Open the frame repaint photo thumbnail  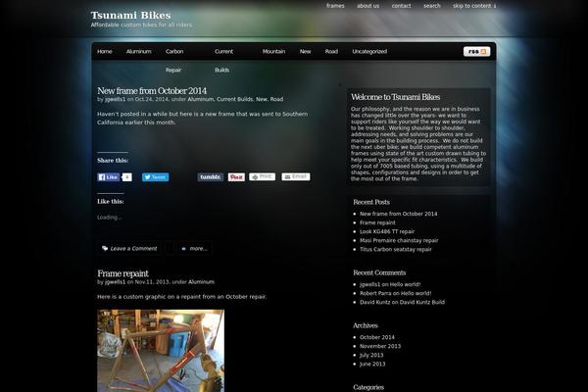pyautogui.click(x=161, y=351)
